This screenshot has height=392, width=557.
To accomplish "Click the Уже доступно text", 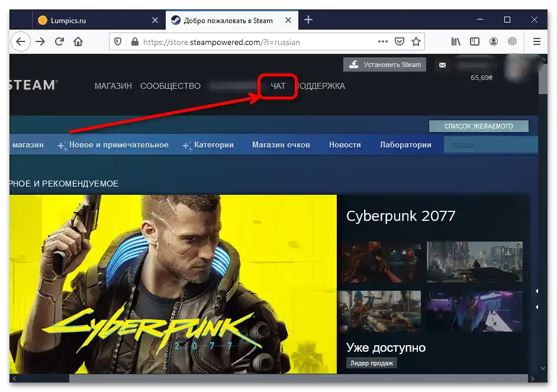I will (386, 348).
